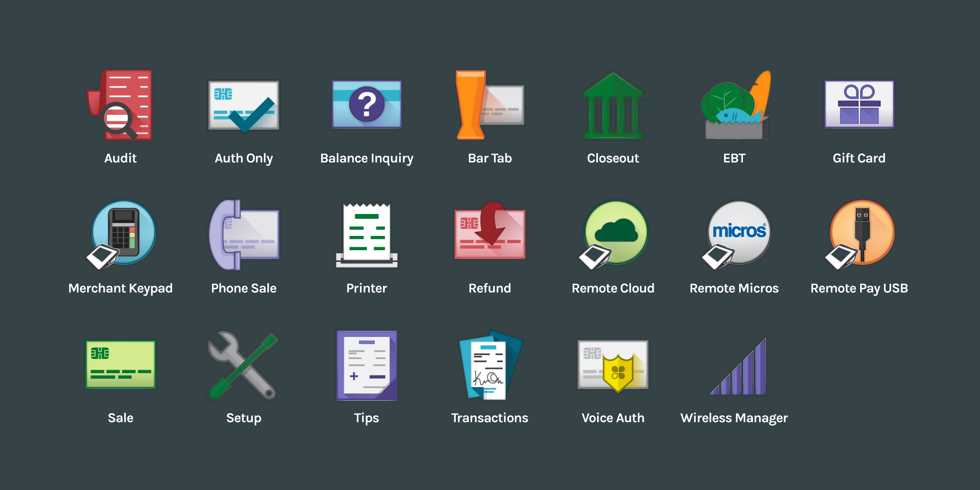Select the Gift Card present icon
Screen dimensions: 980x490
pyautogui.click(x=859, y=104)
